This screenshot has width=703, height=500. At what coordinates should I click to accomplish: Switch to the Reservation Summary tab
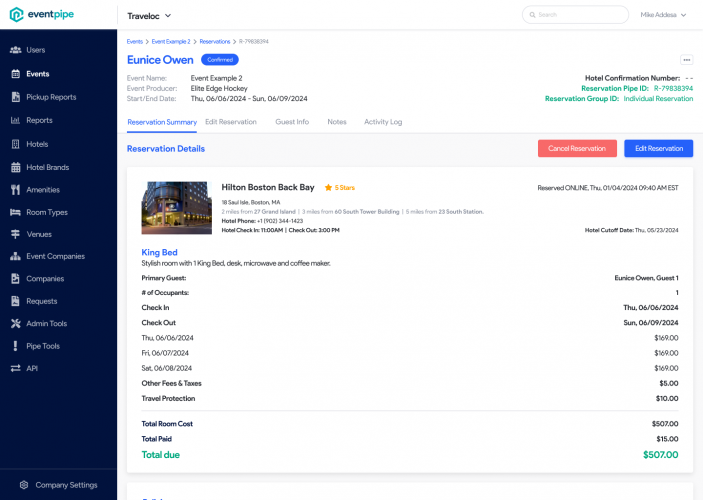162,122
